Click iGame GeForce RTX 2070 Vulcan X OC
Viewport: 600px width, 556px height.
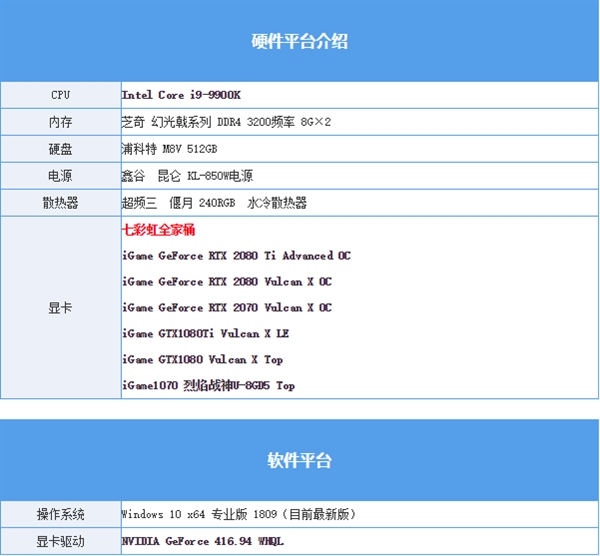[x=227, y=308]
